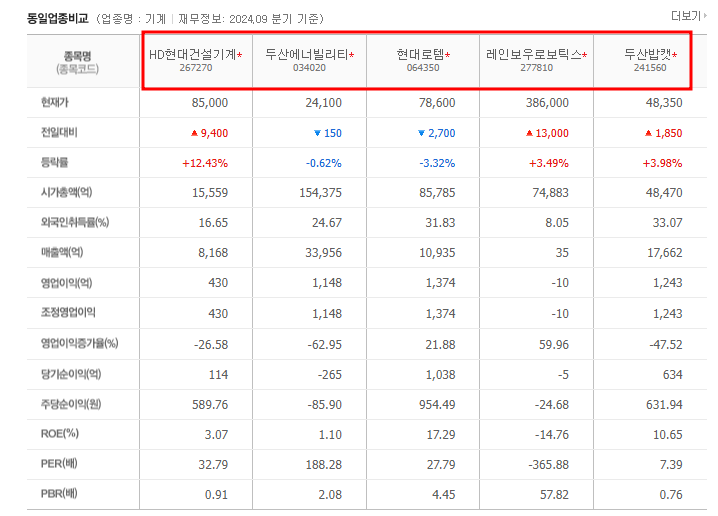The image size is (718, 516).
Task: Select the 영업이익(억) row label
Action: (66, 282)
